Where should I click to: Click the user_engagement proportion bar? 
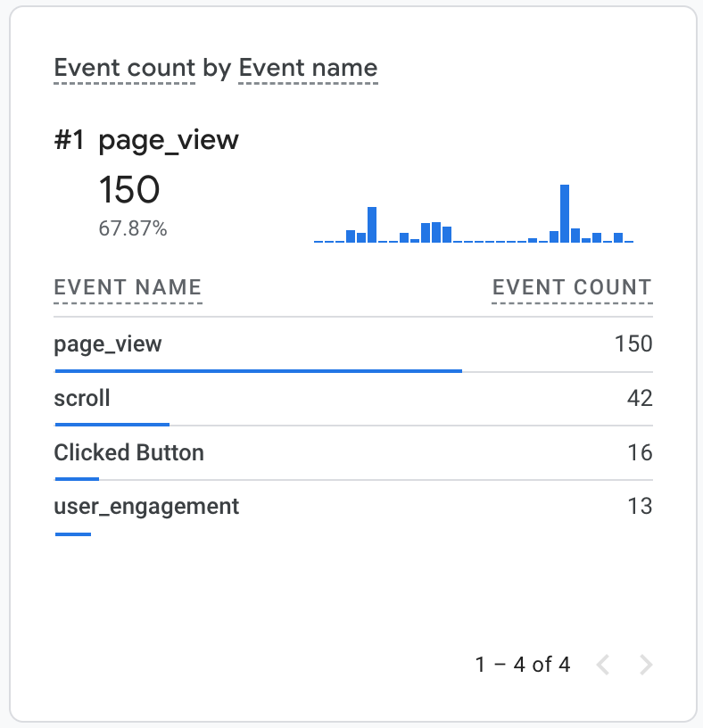[x=73, y=534]
